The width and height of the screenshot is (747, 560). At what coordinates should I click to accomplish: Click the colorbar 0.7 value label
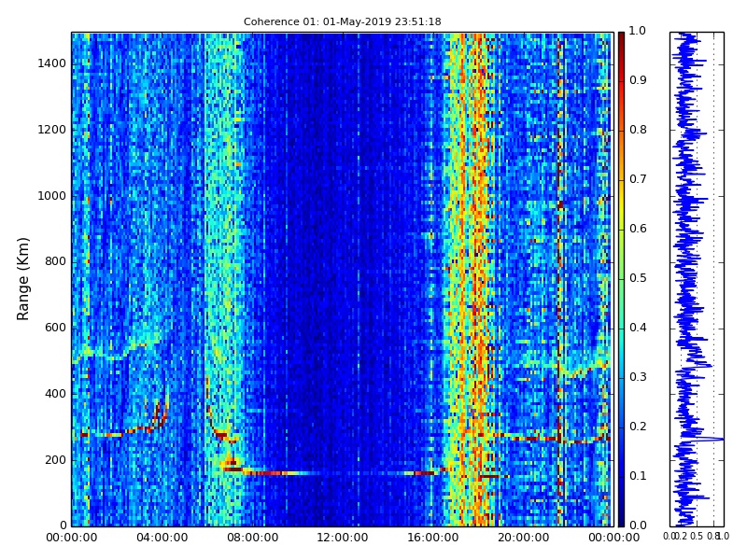coord(638,179)
